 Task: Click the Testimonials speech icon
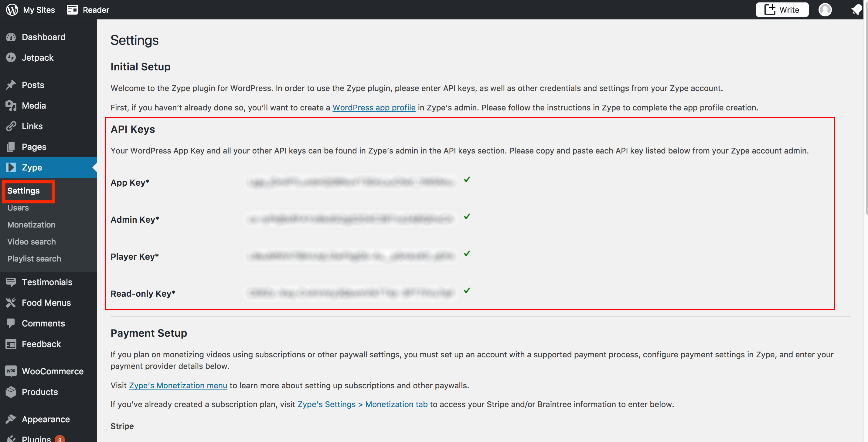coord(11,282)
